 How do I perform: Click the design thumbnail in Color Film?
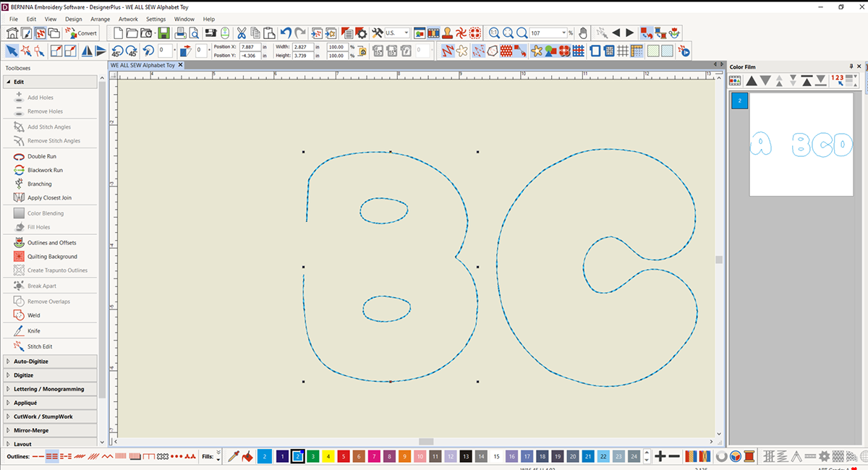(x=801, y=144)
